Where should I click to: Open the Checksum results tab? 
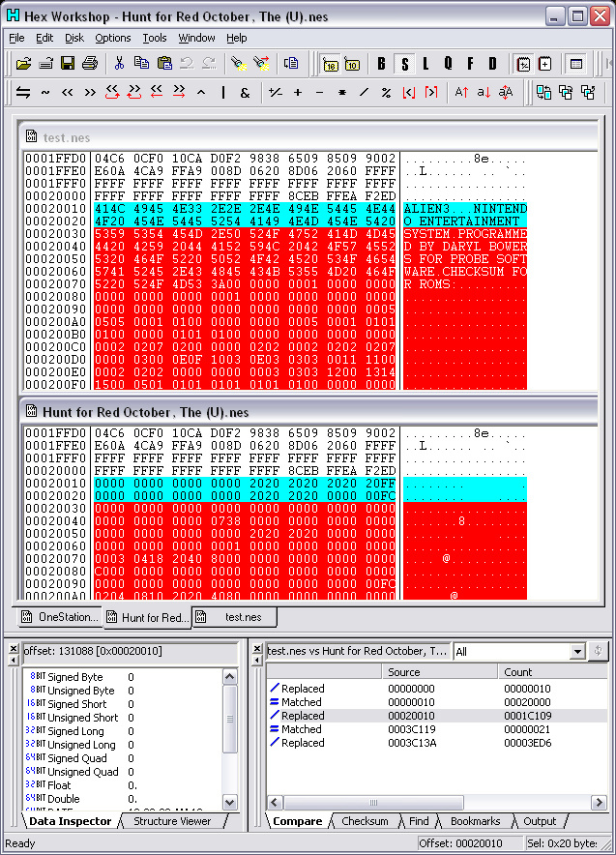coord(365,821)
